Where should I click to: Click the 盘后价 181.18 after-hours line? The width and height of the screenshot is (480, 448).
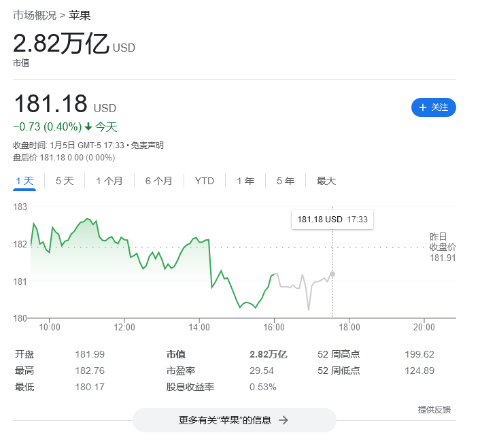click(x=64, y=158)
